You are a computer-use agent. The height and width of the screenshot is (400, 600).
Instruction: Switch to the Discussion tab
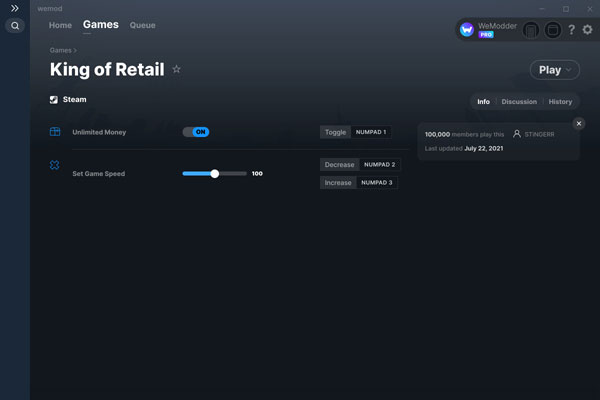[x=519, y=102]
